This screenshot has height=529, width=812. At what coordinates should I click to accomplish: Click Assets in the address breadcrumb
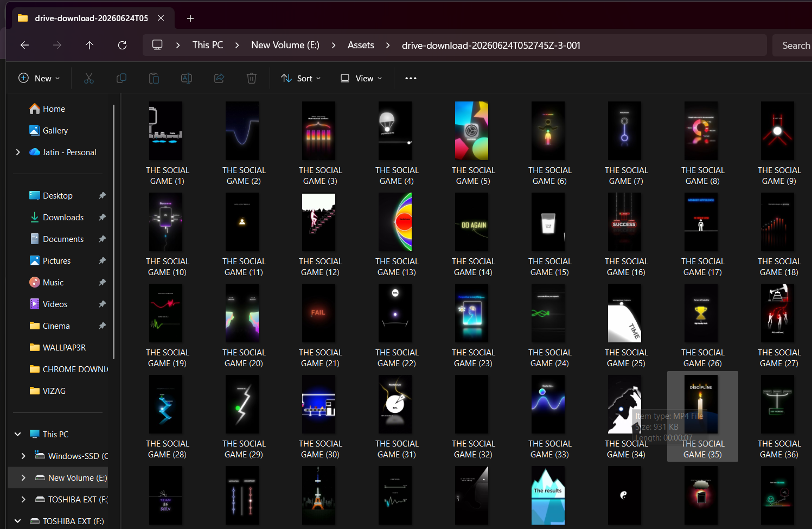coord(361,45)
